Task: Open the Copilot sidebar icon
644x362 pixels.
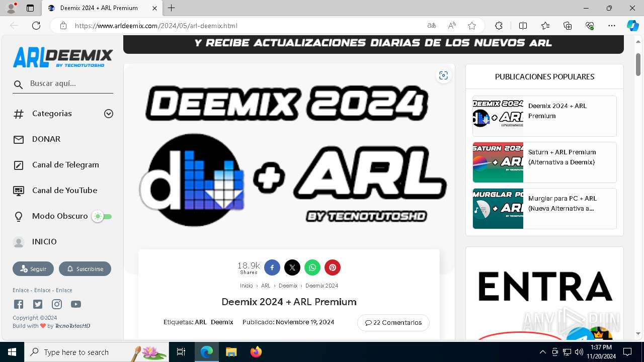Action: coord(632,26)
